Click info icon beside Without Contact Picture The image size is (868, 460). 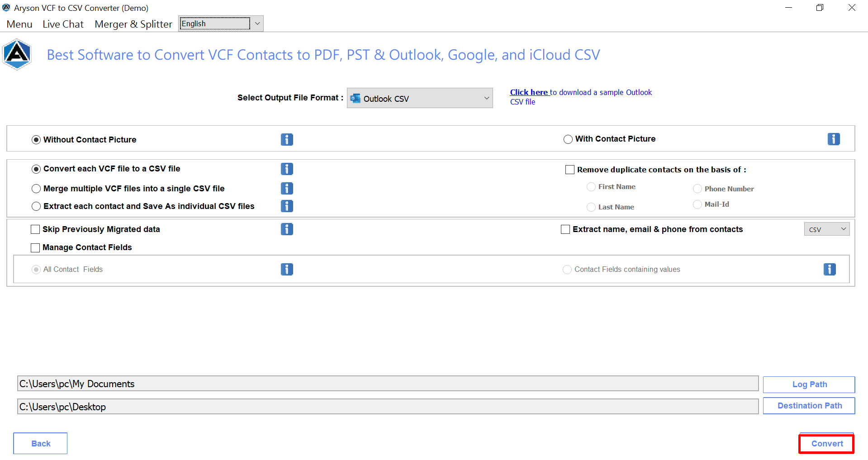287,139
